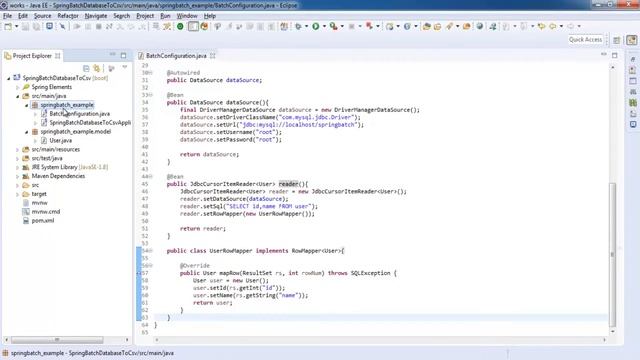Click the External Tools run icon
This screenshot has height=360, width=640.
[x=333, y=27]
